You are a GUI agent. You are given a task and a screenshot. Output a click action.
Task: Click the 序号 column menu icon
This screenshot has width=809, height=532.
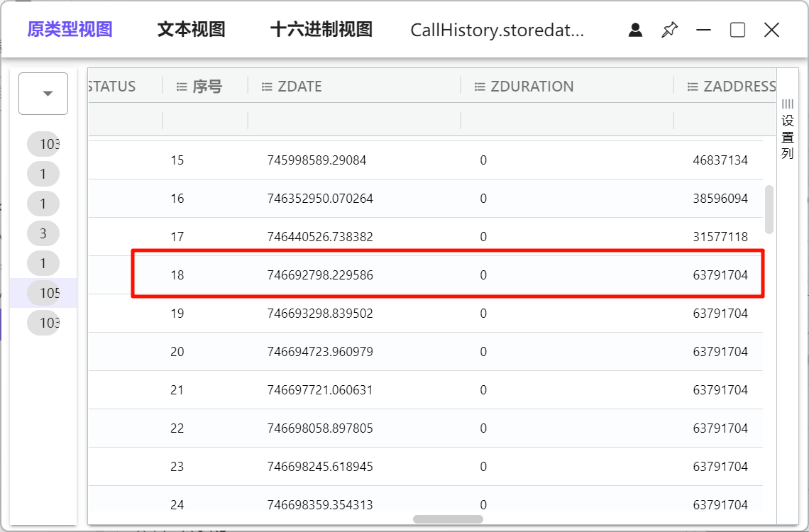tap(182, 87)
